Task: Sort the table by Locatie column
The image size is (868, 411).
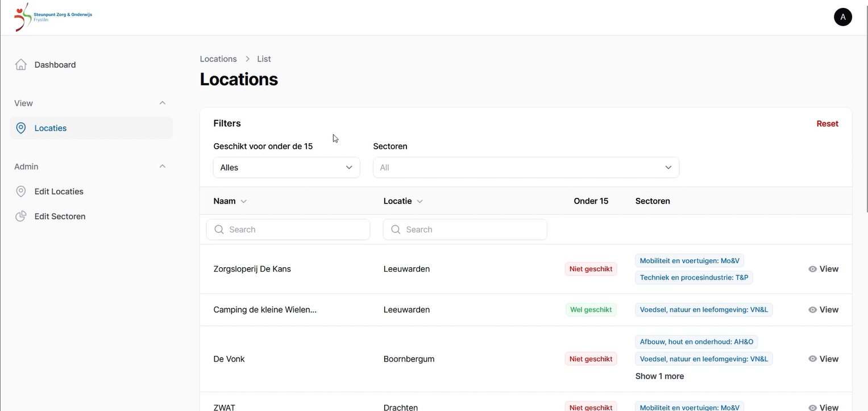Action: [403, 201]
